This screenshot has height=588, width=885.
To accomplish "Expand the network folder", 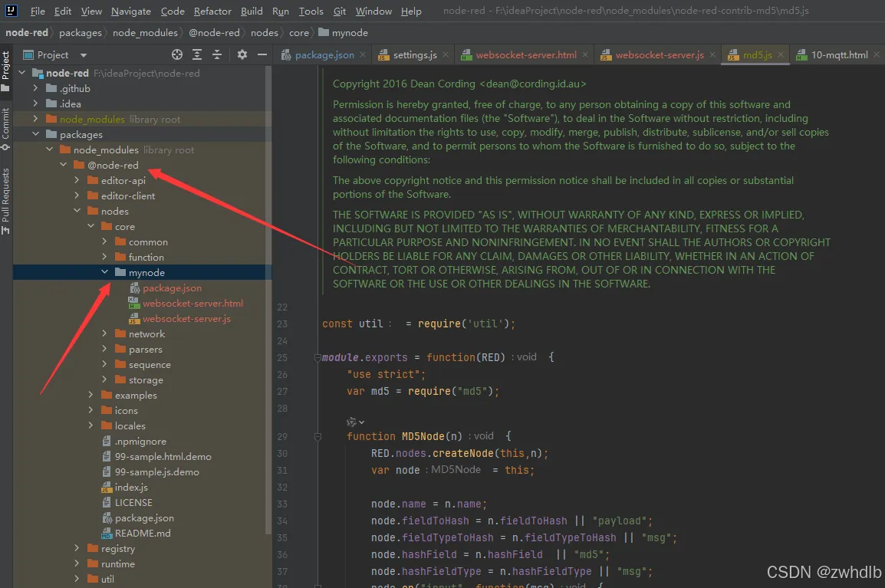I will pyautogui.click(x=104, y=333).
